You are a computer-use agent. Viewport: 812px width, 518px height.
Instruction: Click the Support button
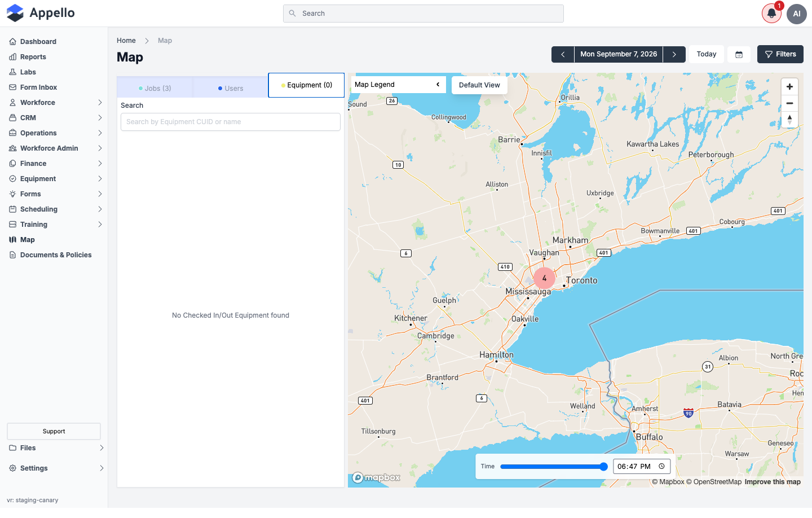tap(54, 432)
